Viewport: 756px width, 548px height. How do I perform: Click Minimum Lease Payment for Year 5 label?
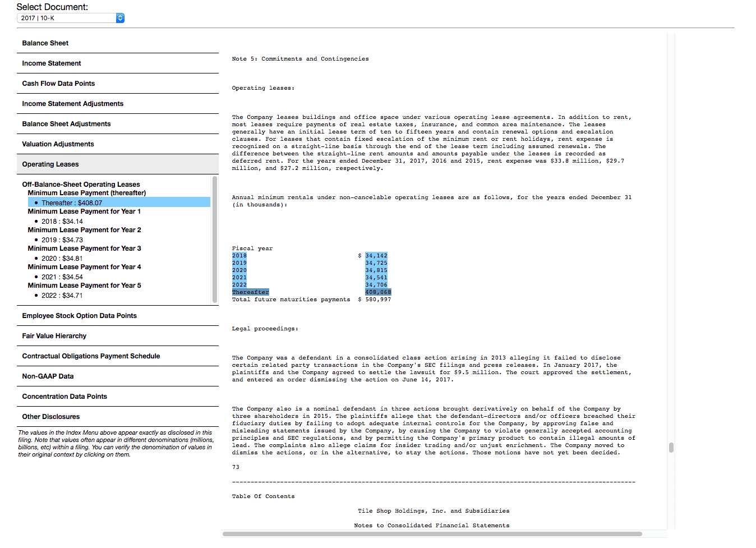[x=84, y=285]
